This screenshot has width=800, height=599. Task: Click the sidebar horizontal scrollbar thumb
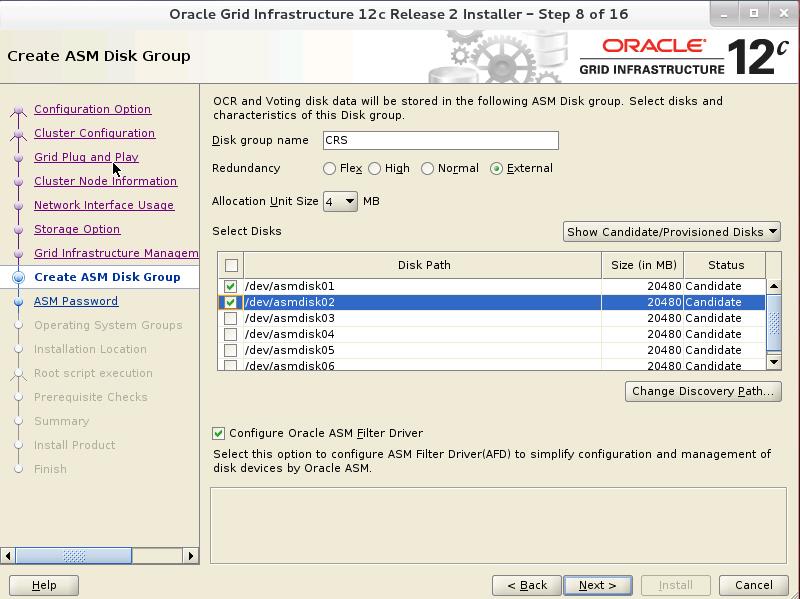click(x=74, y=556)
